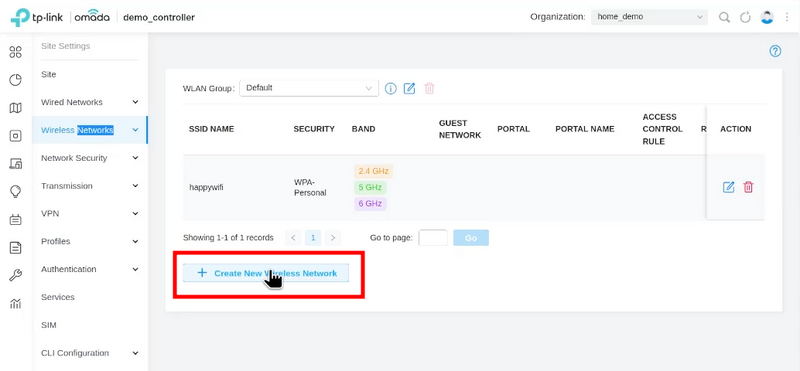Open the Statistics pie chart icon
800x371 pixels.
coord(16,80)
